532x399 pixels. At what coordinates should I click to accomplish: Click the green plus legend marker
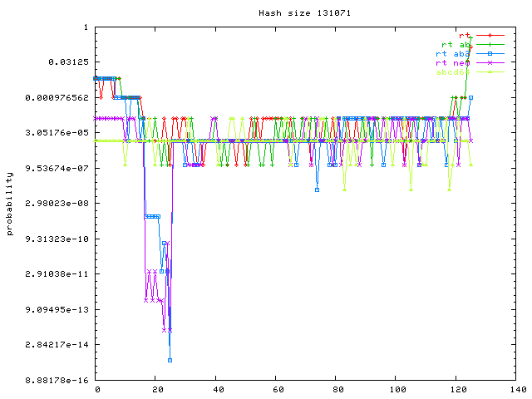tap(490, 45)
